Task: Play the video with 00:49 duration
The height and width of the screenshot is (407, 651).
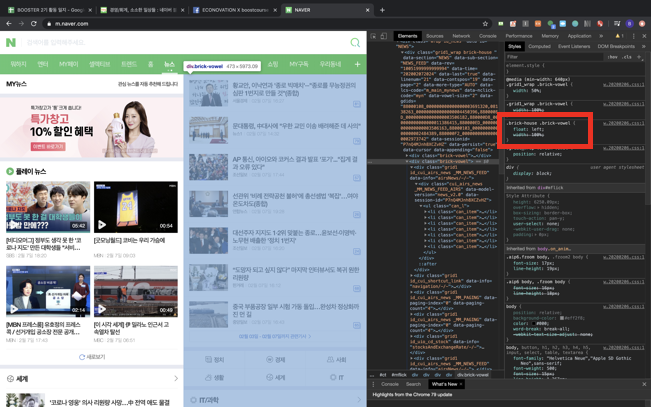Action: (136, 291)
